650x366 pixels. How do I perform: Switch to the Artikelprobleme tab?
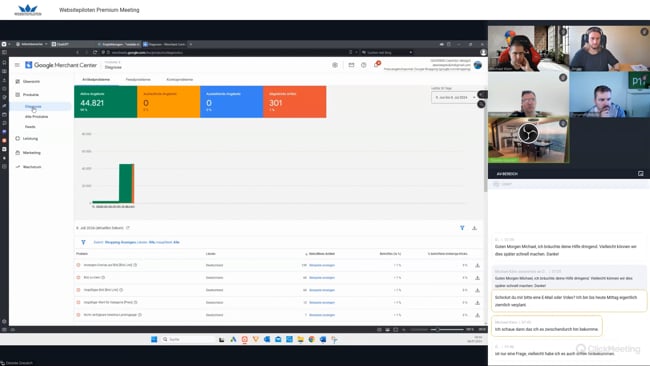click(x=96, y=79)
